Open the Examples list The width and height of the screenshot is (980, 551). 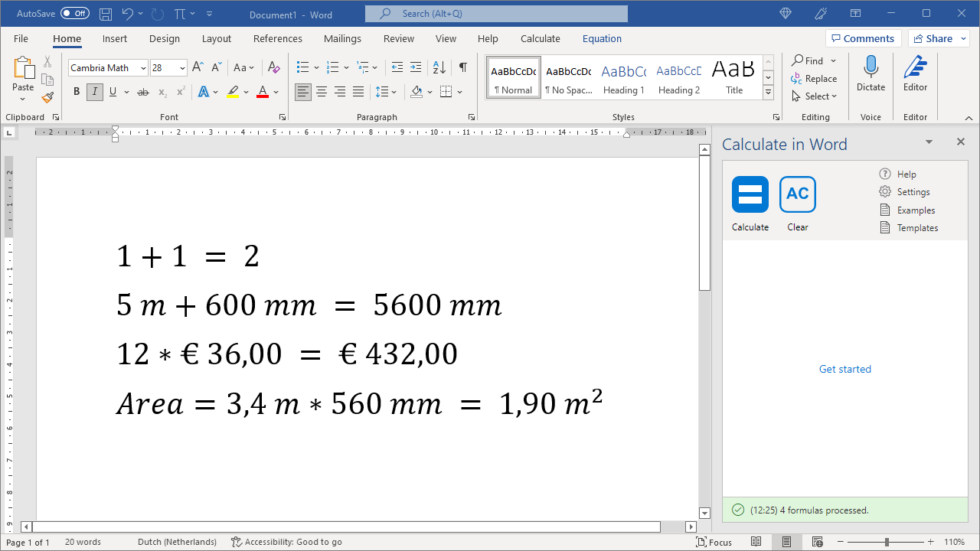[907, 210]
